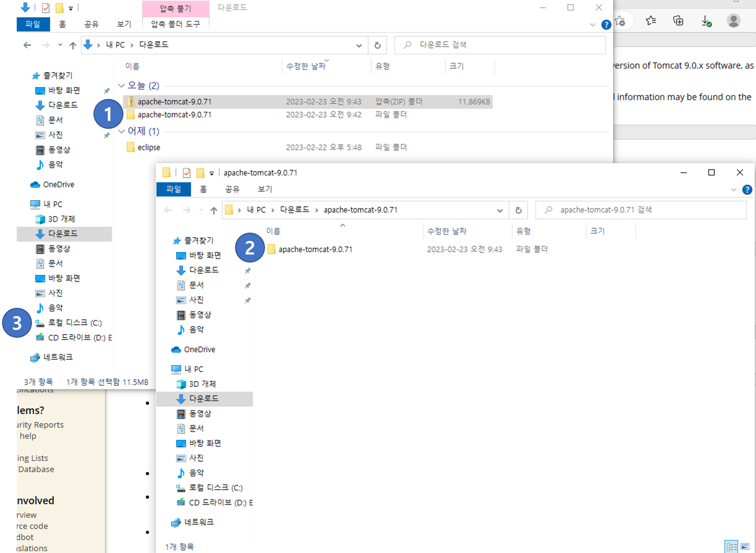Open quick access toolbar dropdown in front window
Viewport: 756px width, 553px height.
click(x=212, y=174)
